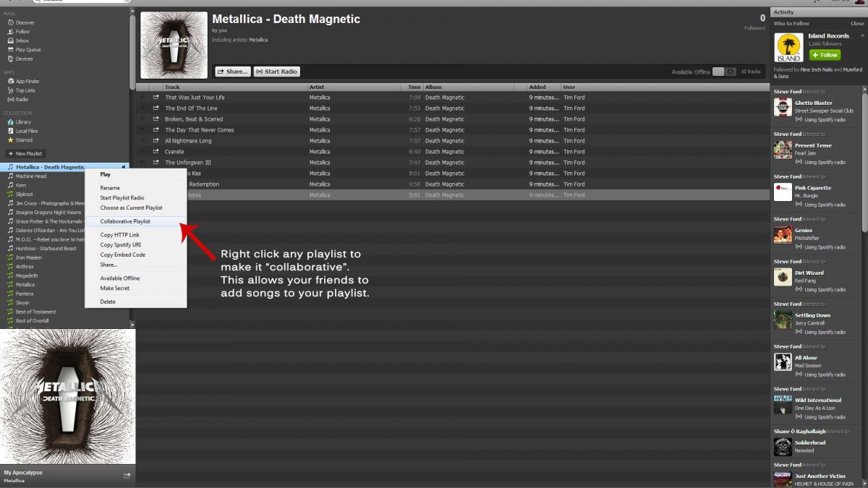Follow Island Records with green Follow button
The height and width of the screenshot is (488, 868).
tap(825, 55)
